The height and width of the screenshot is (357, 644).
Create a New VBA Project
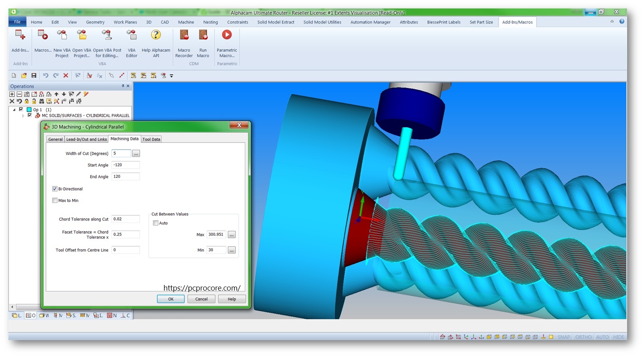click(62, 43)
